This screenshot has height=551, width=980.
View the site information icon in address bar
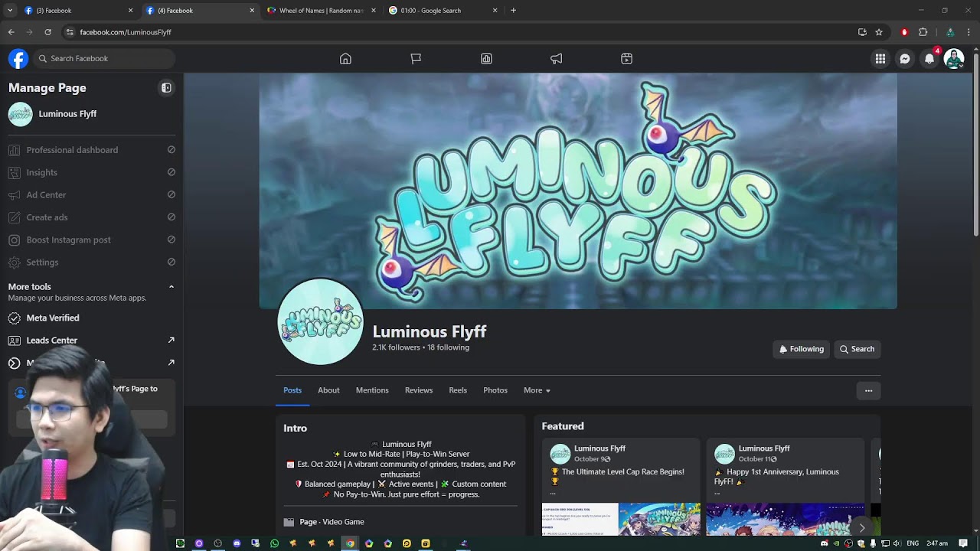click(x=70, y=32)
